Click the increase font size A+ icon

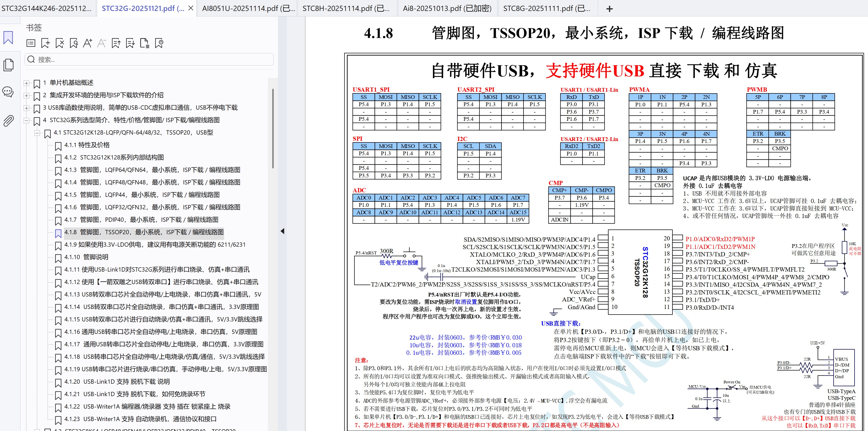click(88, 43)
